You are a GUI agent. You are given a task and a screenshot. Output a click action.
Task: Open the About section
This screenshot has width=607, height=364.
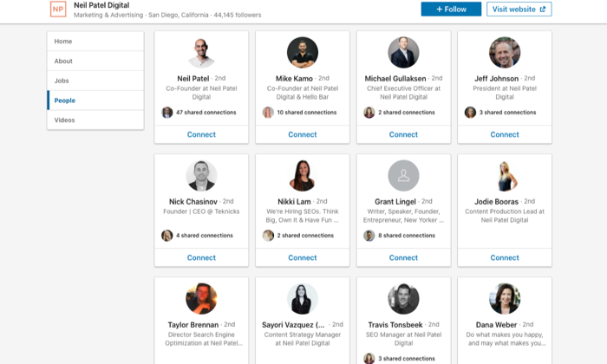click(95, 62)
